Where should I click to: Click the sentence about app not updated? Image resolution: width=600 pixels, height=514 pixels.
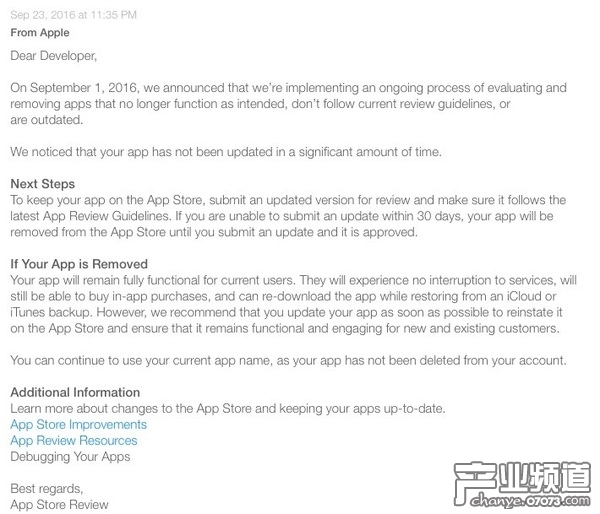pyautogui.click(x=226, y=152)
